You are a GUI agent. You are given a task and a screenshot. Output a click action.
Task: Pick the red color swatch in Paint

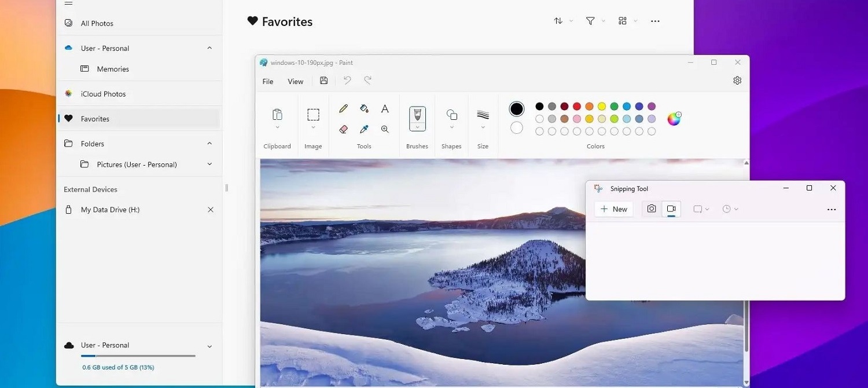(x=576, y=107)
